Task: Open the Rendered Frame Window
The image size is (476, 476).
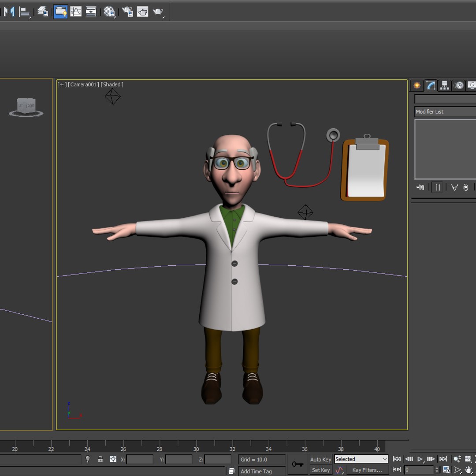Action: tap(142, 11)
